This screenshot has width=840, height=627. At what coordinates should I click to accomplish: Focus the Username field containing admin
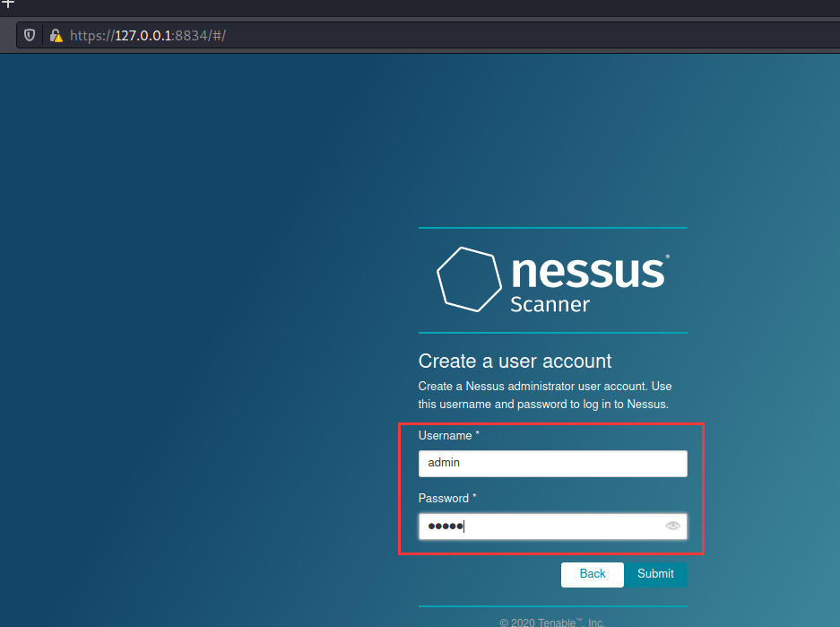pyautogui.click(x=552, y=463)
